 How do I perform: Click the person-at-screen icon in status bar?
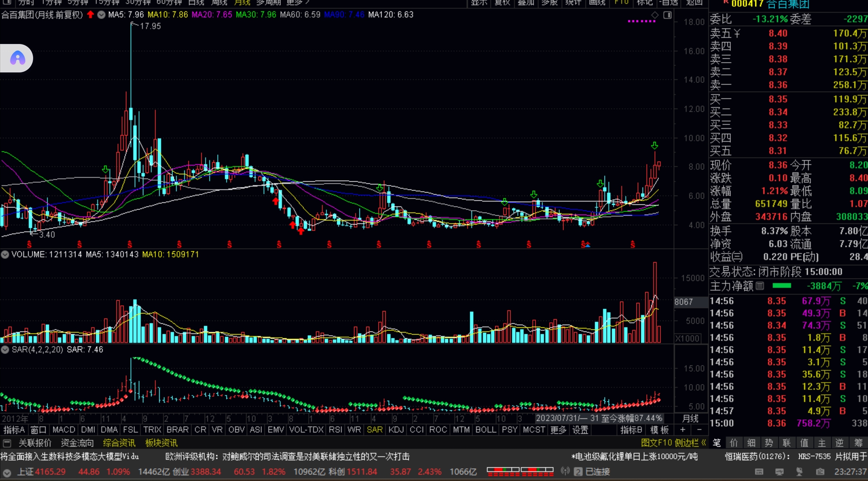pos(800,472)
